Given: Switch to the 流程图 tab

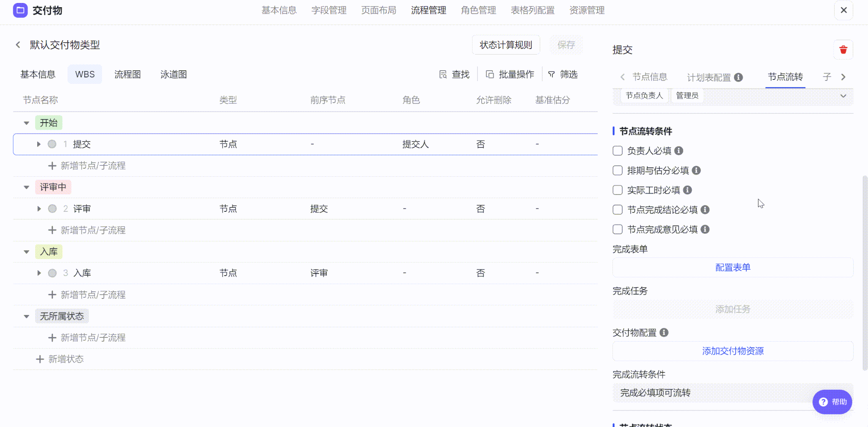Looking at the screenshot, I should 127,74.
